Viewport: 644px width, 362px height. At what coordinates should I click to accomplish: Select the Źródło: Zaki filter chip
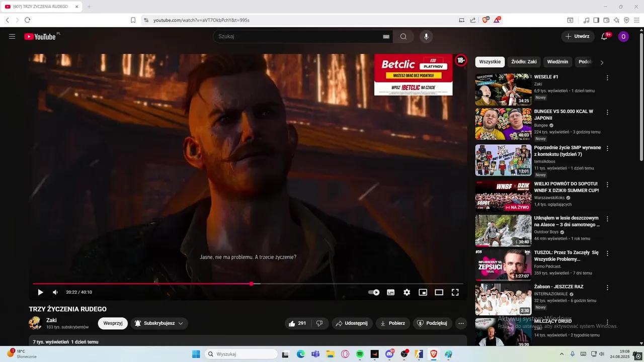point(524,62)
